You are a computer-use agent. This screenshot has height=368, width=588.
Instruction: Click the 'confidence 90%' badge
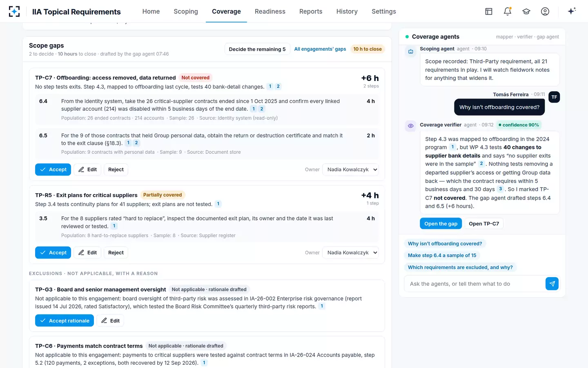coord(519,125)
